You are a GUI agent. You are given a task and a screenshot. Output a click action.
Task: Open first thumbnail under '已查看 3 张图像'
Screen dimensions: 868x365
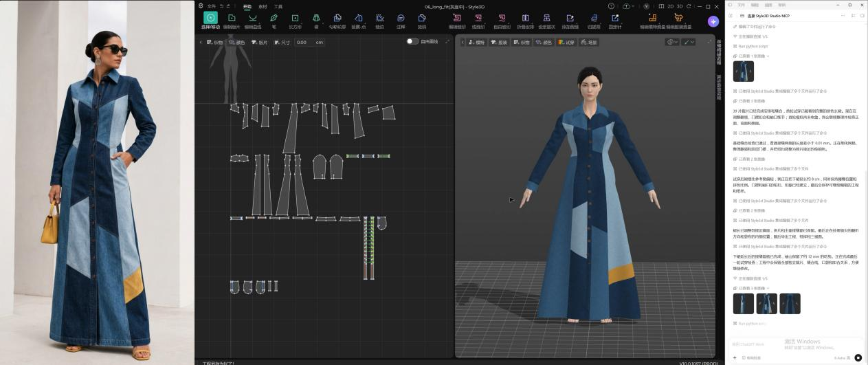744,303
